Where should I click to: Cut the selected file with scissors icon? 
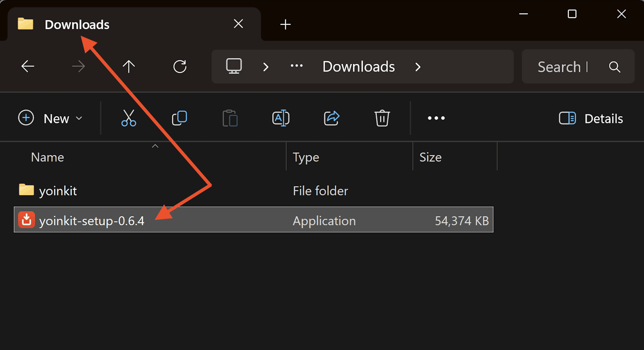pyautogui.click(x=129, y=118)
